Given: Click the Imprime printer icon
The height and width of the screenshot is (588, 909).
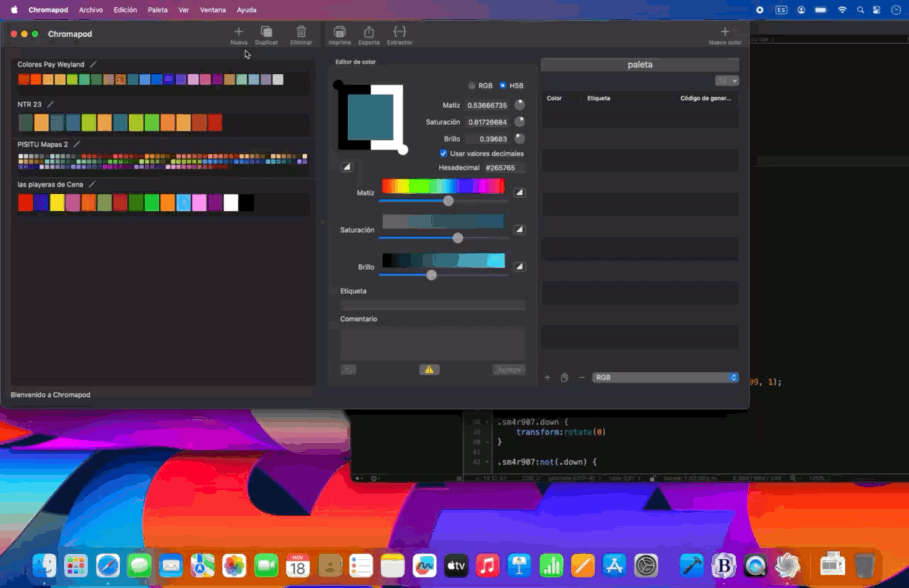Looking at the screenshot, I should tap(339, 32).
